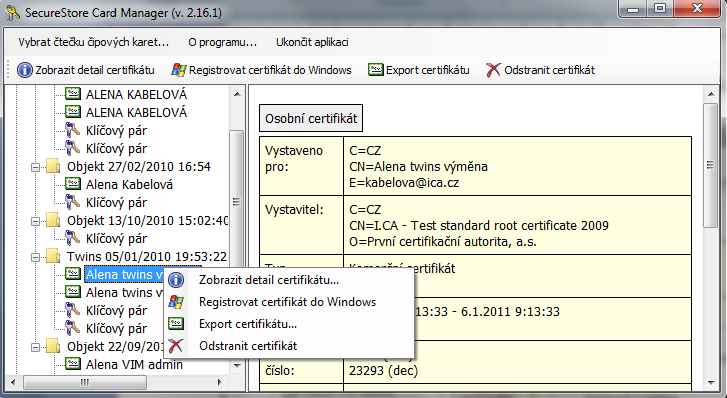This screenshot has height=398, width=727.
Task: Click the text E=kabelova@ica.cz
Action: (x=404, y=183)
